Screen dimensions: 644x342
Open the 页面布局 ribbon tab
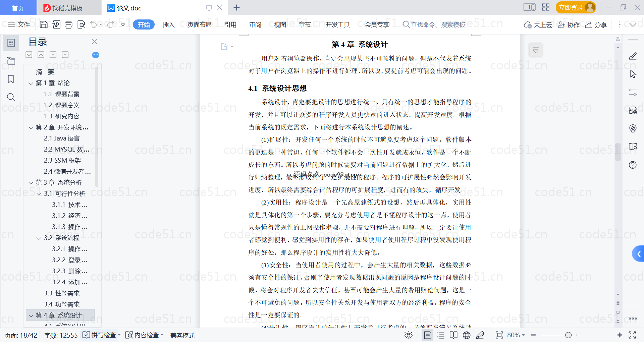coord(199,24)
